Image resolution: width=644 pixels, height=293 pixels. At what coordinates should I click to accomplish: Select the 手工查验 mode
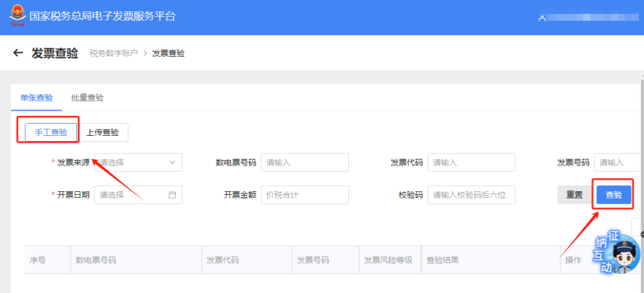pyautogui.click(x=47, y=132)
